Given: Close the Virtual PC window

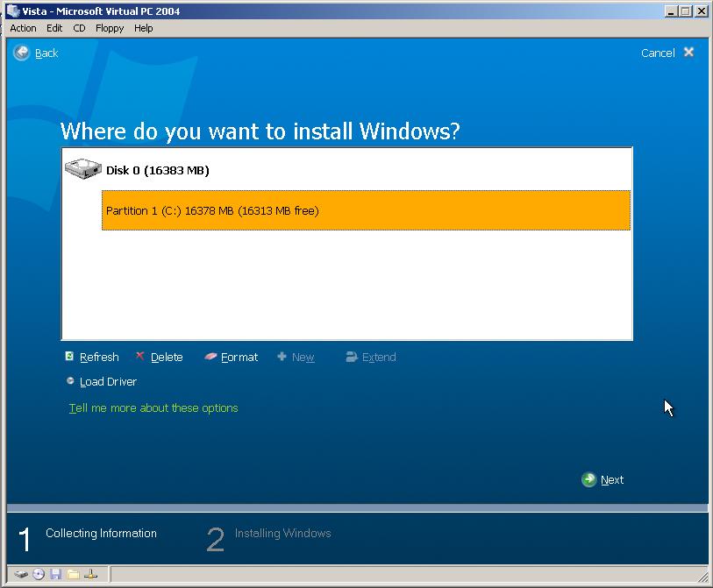Looking at the screenshot, I should click(702, 11).
